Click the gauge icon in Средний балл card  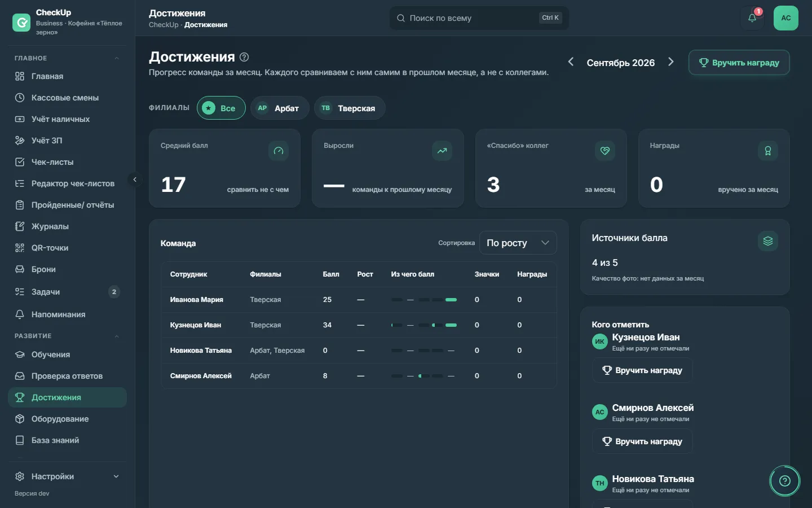(x=279, y=151)
